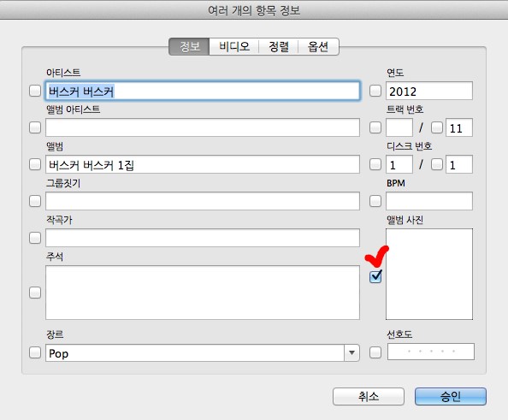The width and height of the screenshot is (508, 420).
Task: Set rating in the 선호도 dots field
Action: pyautogui.click(x=431, y=352)
